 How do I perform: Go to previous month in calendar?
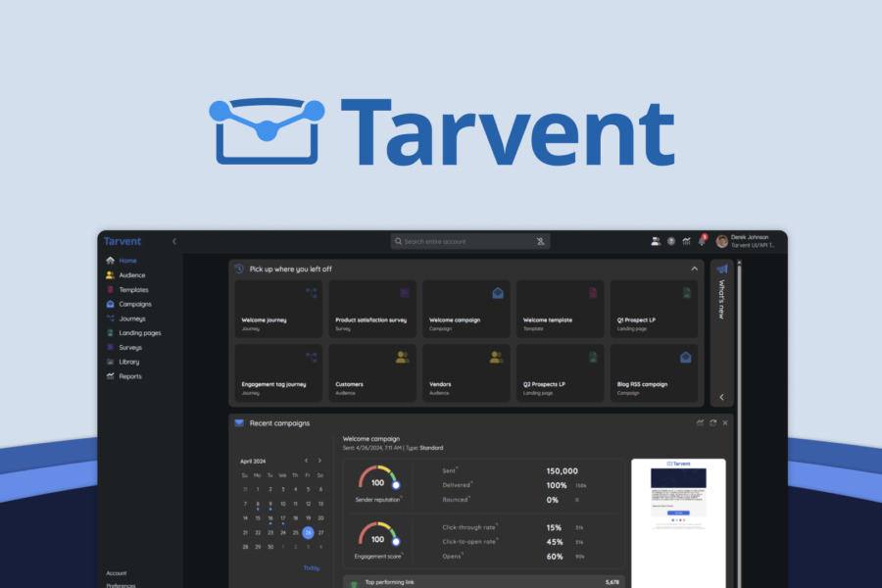click(306, 460)
